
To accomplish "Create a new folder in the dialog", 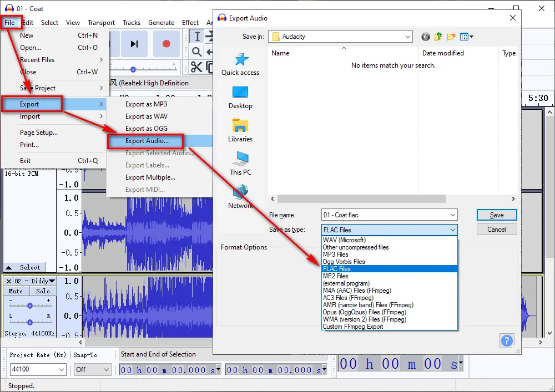I will coord(451,37).
